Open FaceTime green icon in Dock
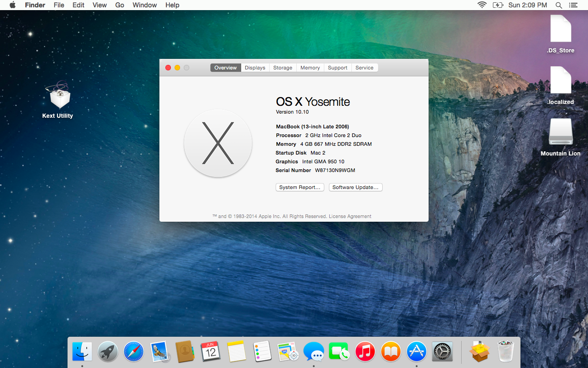The width and height of the screenshot is (588, 368). pos(339,352)
